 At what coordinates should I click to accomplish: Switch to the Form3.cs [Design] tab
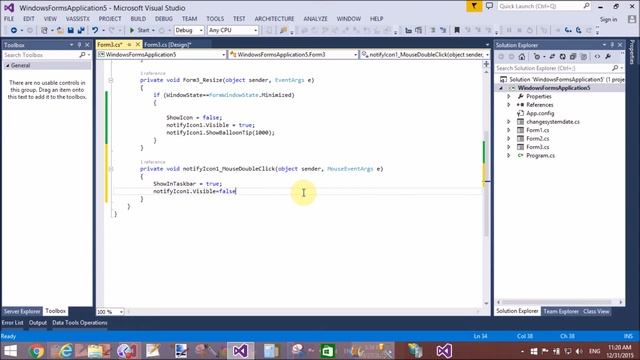[x=168, y=44]
